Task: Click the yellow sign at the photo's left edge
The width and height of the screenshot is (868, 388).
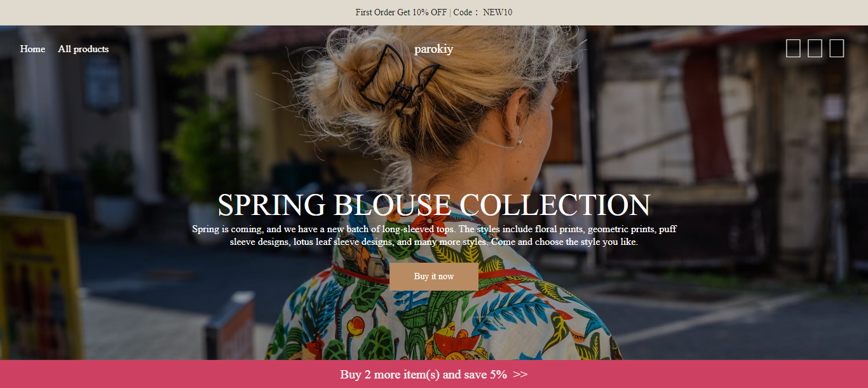Action: [x=39, y=286]
